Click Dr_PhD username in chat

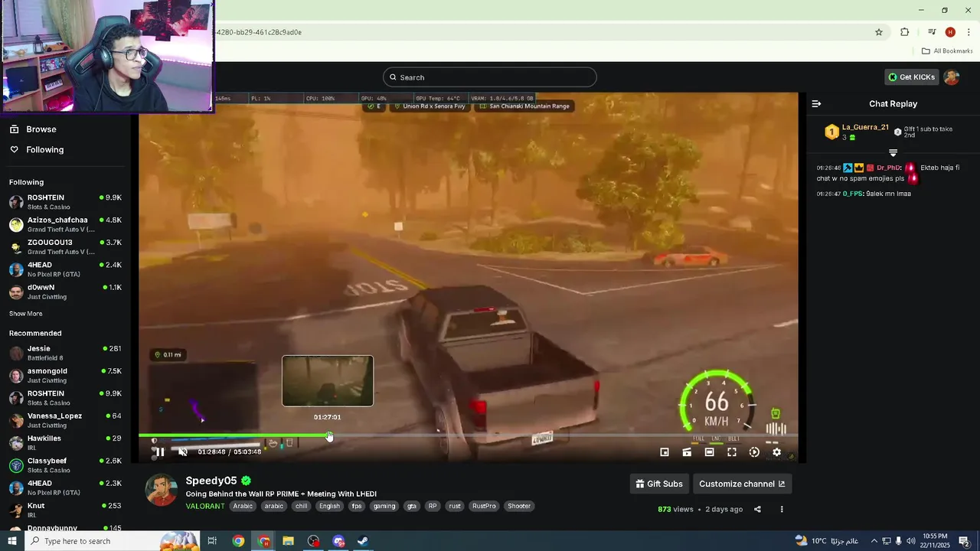(x=889, y=168)
